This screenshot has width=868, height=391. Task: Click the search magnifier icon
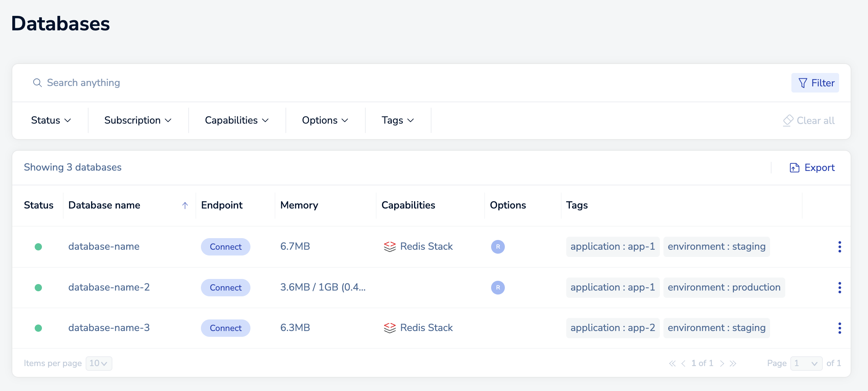point(37,83)
